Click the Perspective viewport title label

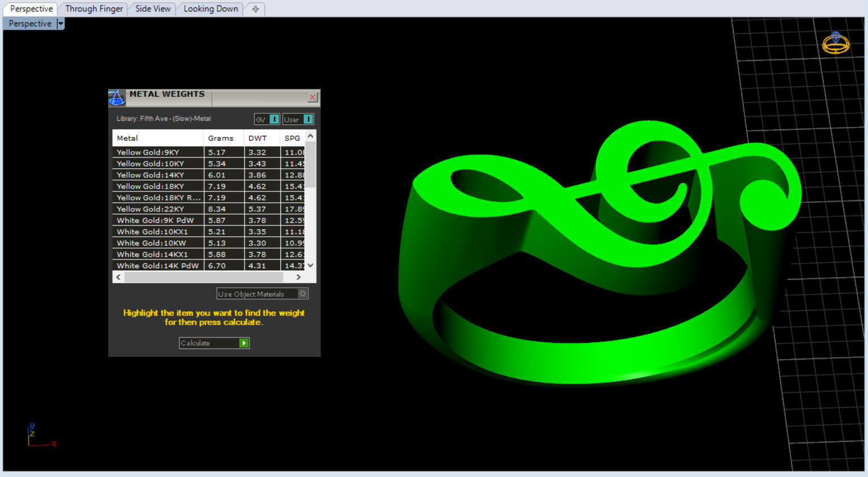click(x=30, y=24)
